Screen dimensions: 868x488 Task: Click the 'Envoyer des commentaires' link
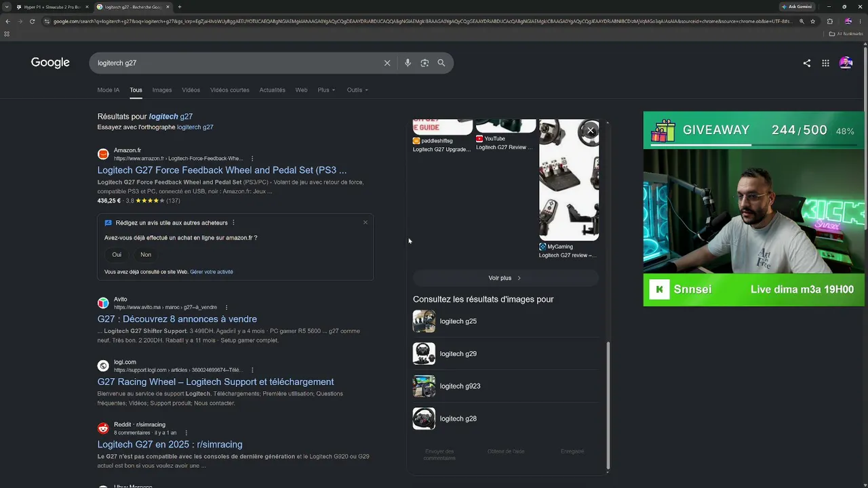tap(439, 455)
